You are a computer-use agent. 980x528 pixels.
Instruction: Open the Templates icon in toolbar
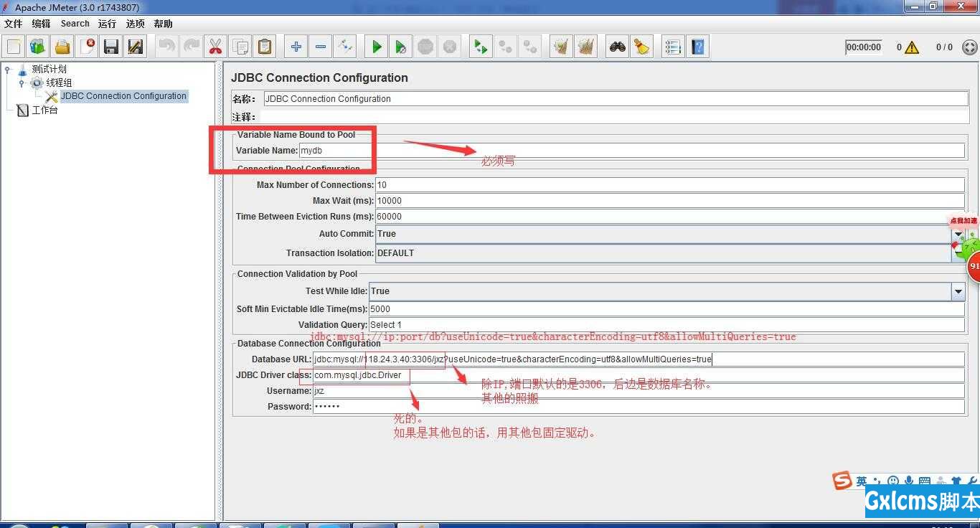[x=38, y=47]
